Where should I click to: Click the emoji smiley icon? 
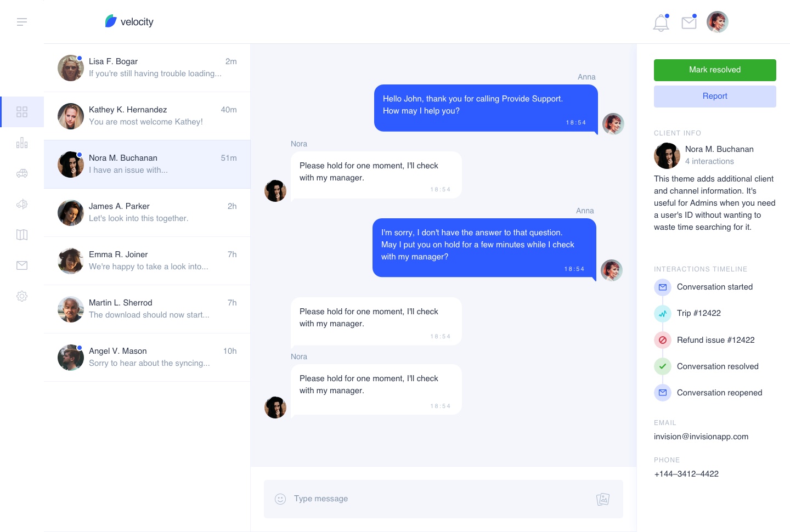280,499
